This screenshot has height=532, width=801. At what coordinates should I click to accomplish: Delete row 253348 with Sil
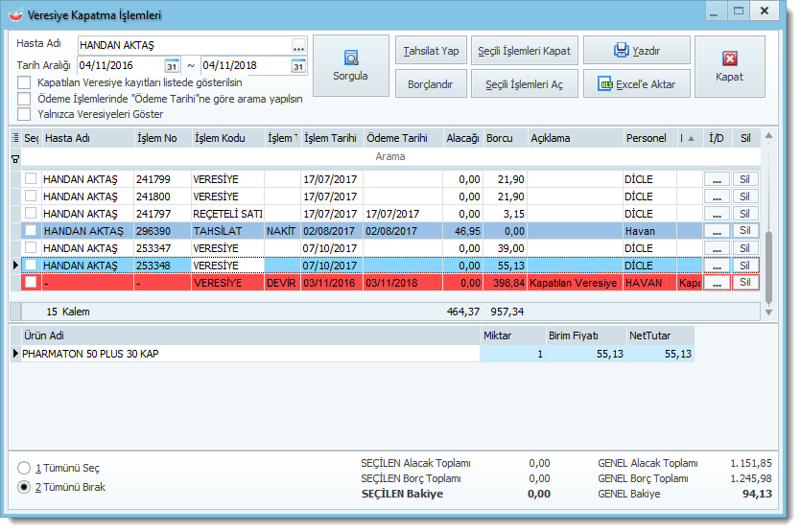click(x=745, y=266)
